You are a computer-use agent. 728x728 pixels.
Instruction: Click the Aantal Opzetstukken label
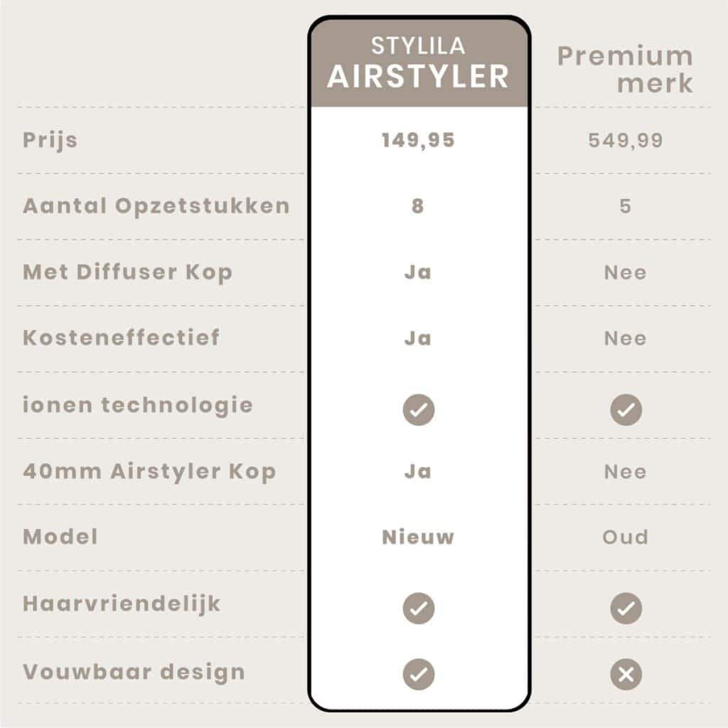coord(156,206)
